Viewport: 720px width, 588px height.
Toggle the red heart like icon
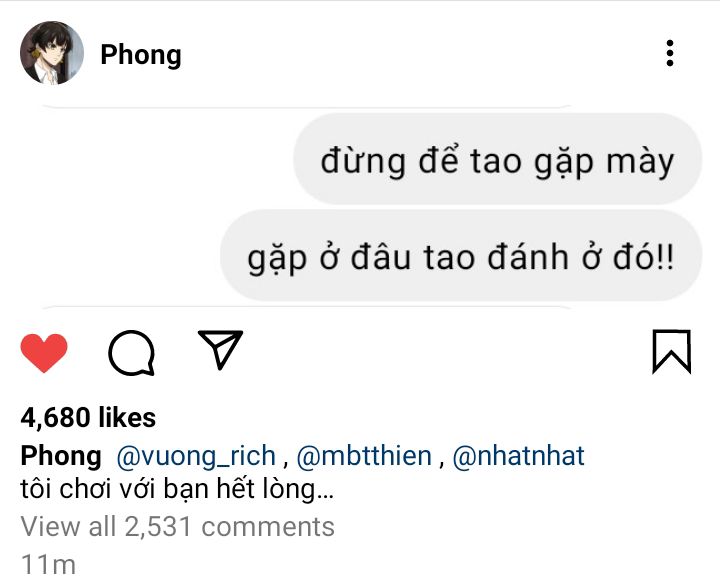[x=44, y=353]
